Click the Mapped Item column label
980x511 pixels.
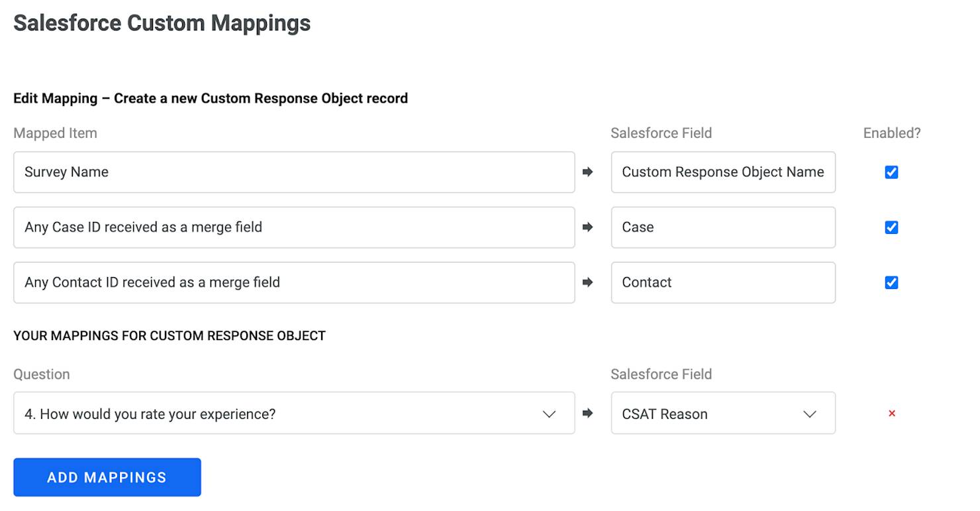click(x=55, y=133)
